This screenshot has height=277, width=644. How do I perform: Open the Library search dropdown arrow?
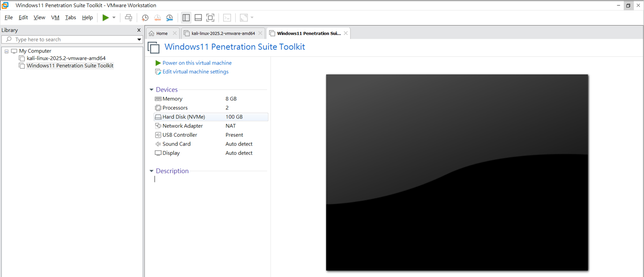(139, 39)
